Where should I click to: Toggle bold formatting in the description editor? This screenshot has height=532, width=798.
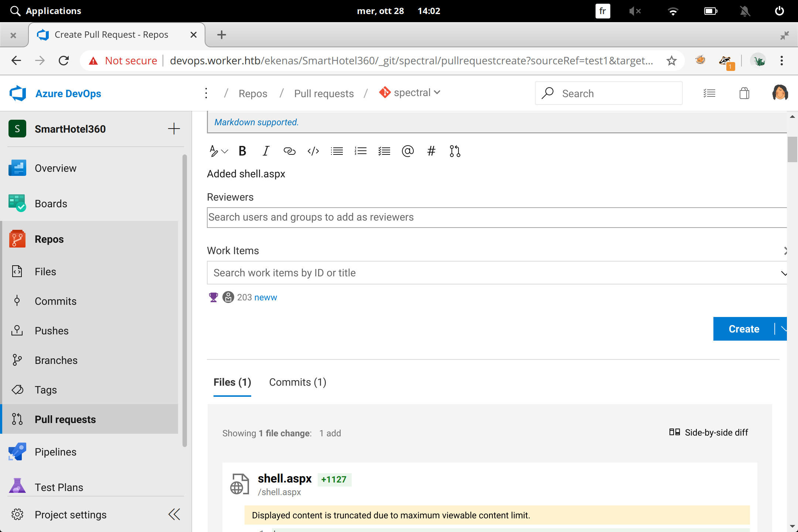[242, 151]
